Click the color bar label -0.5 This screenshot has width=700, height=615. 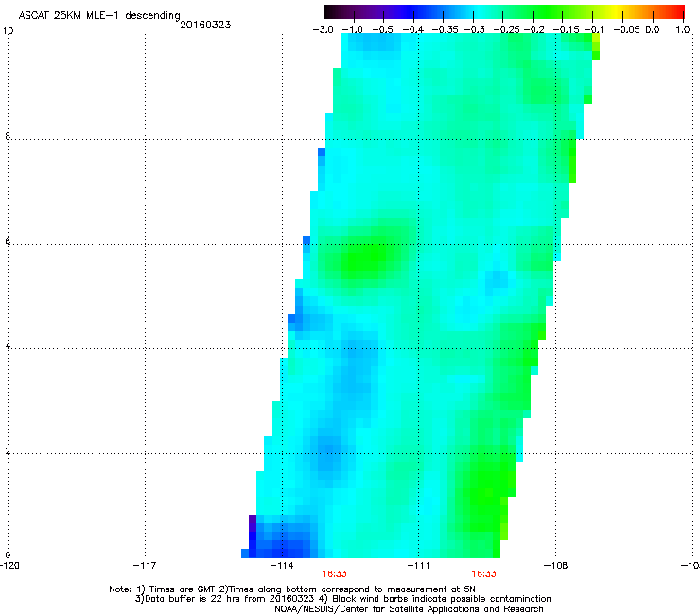382,30
